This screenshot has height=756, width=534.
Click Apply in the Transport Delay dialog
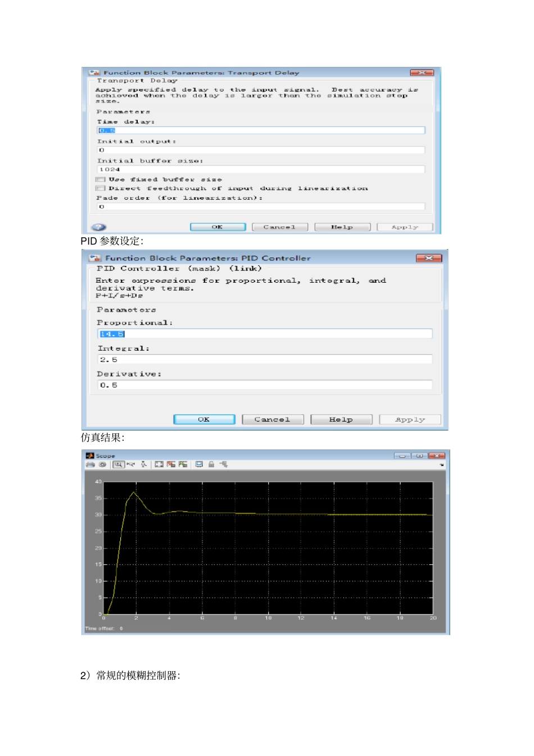click(405, 227)
